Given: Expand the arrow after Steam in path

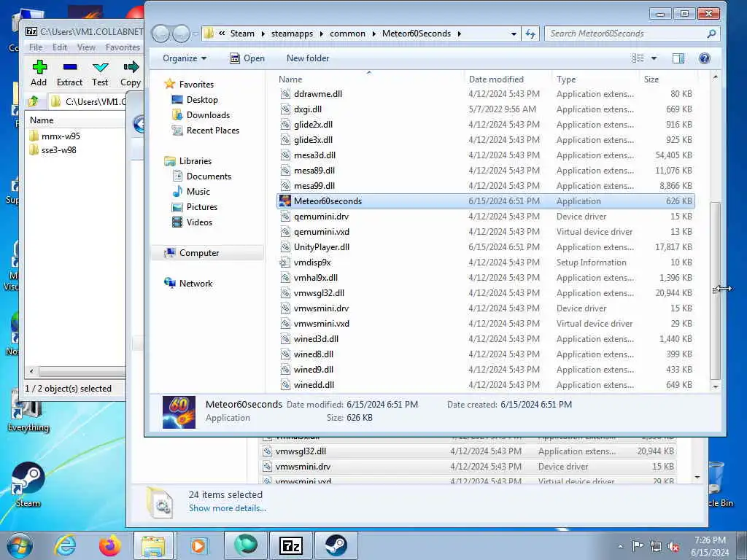Looking at the screenshot, I should point(263,34).
